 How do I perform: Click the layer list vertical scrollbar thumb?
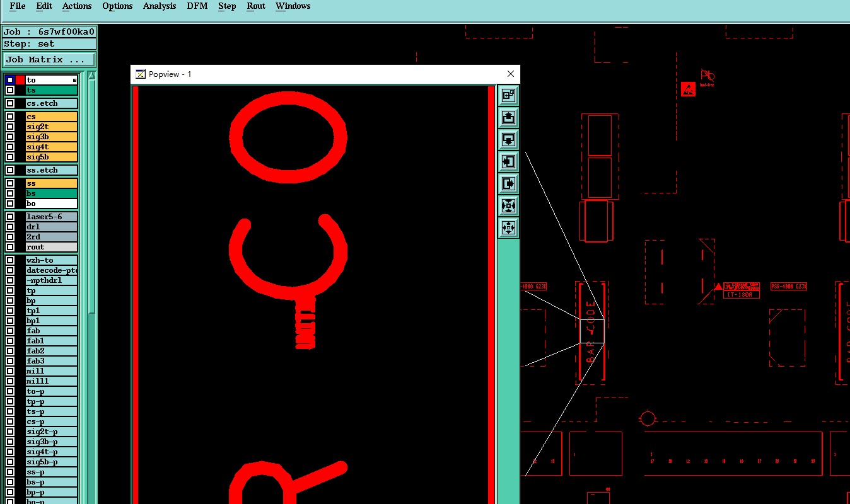coord(92,197)
